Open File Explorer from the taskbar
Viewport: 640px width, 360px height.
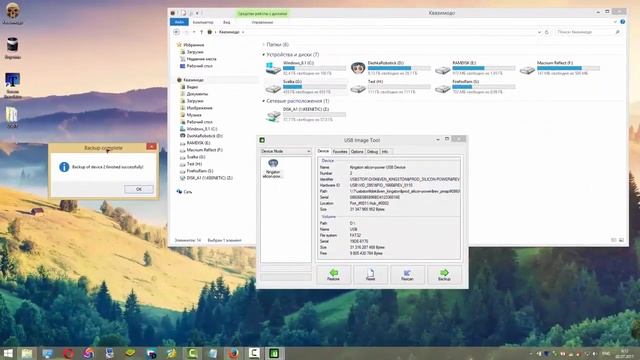27,353
